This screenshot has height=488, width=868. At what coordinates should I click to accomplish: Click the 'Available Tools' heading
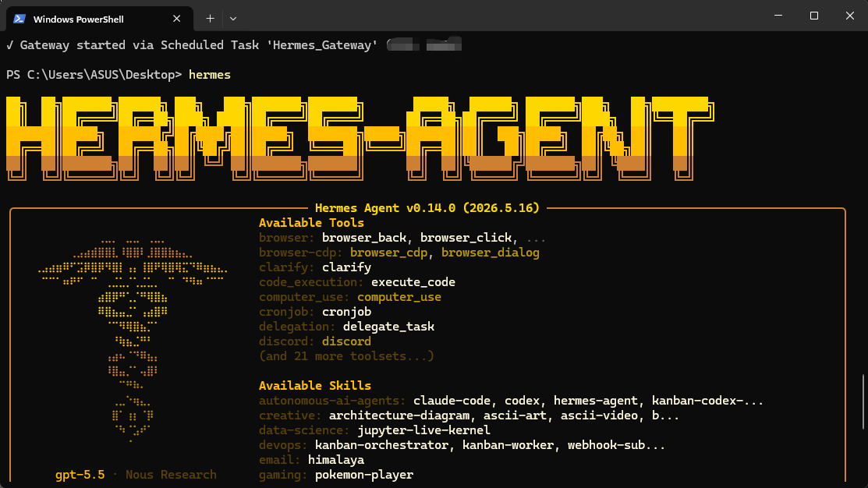pyautogui.click(x=312, y=223)
